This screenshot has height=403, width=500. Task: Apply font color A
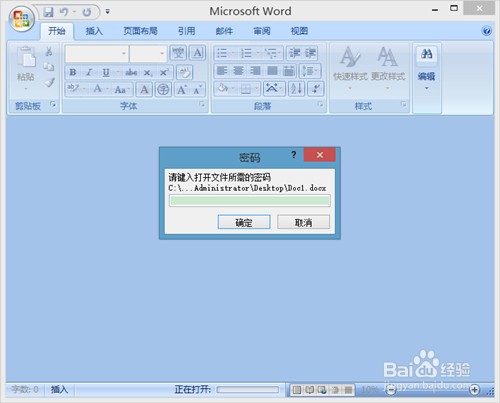click(x=97, y=89)
